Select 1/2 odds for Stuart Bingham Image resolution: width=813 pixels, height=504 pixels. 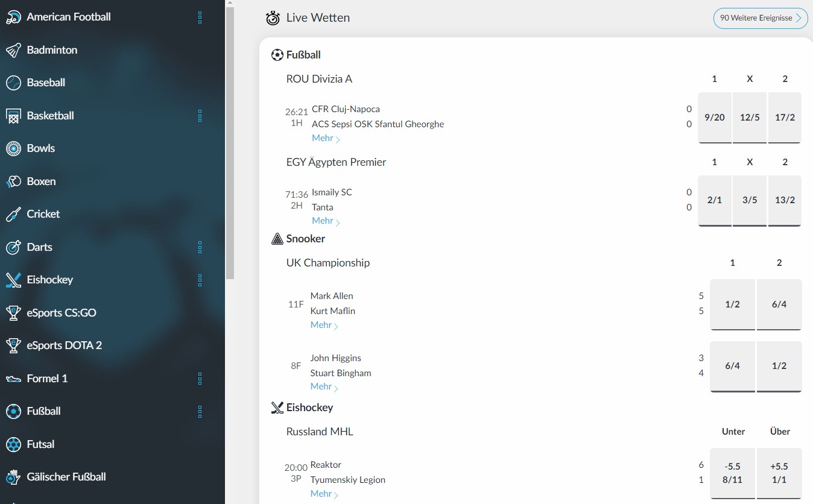point(779,367)
